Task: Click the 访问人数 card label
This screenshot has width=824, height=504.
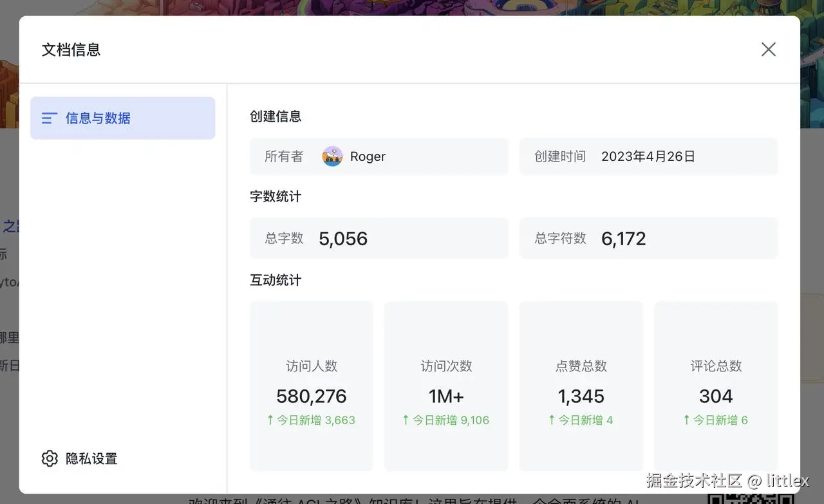Action: tap(312, 366)
